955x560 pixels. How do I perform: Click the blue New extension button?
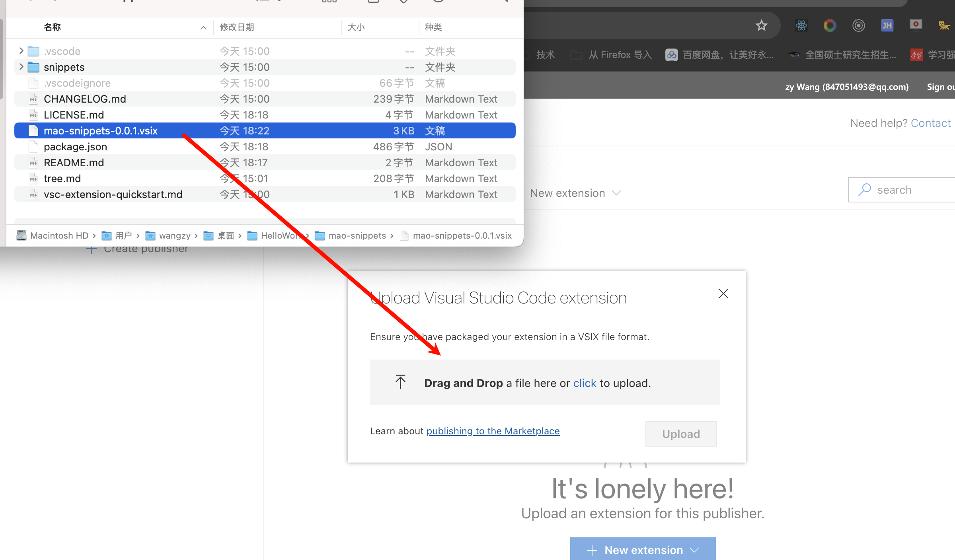pos(643,549)
